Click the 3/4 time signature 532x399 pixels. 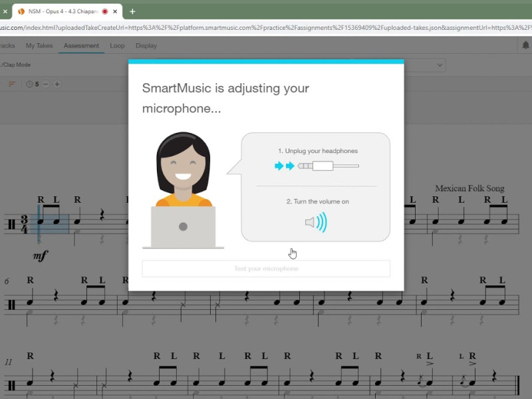pyautogui.click(x=24, y=224)
